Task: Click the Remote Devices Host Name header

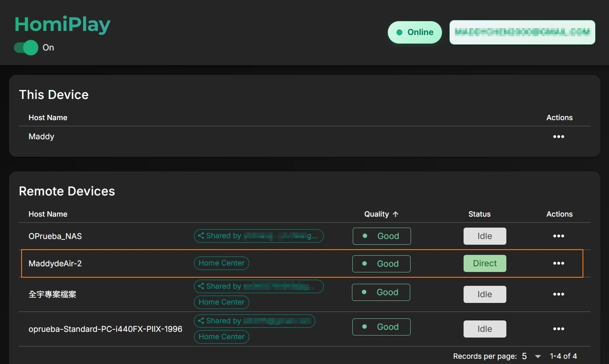Action: coord(48,214)
